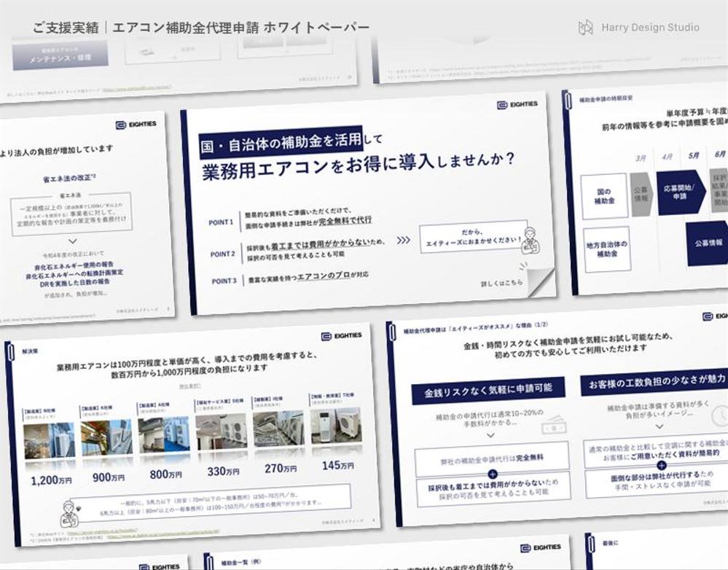Click the 4月 month label

click(668, 157)
